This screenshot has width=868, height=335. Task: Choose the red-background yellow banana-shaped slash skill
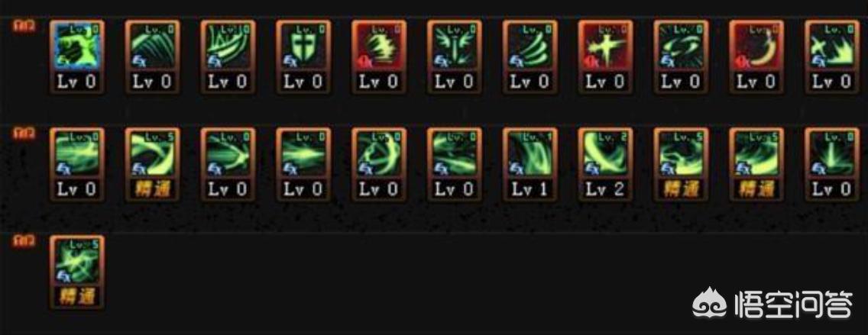[756, 47]
